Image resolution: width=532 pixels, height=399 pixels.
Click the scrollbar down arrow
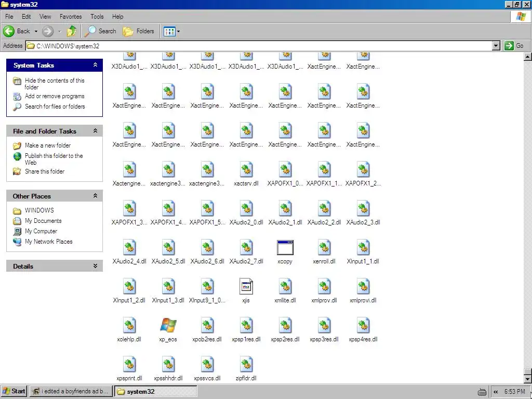(528, 379)
